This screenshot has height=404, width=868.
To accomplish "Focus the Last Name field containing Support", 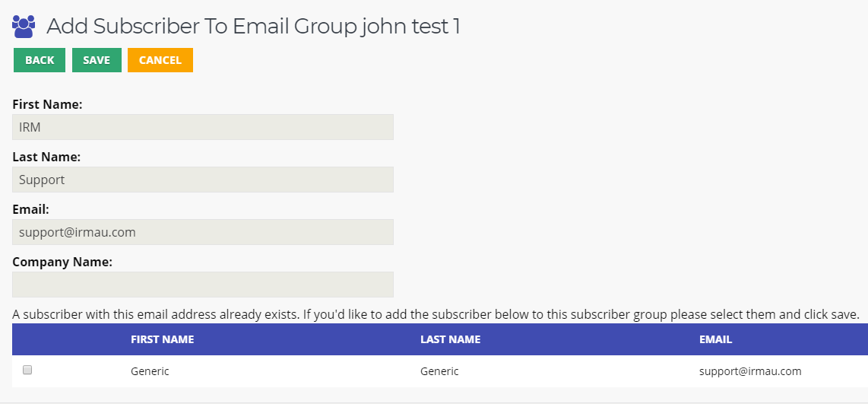I will [203, 180].
